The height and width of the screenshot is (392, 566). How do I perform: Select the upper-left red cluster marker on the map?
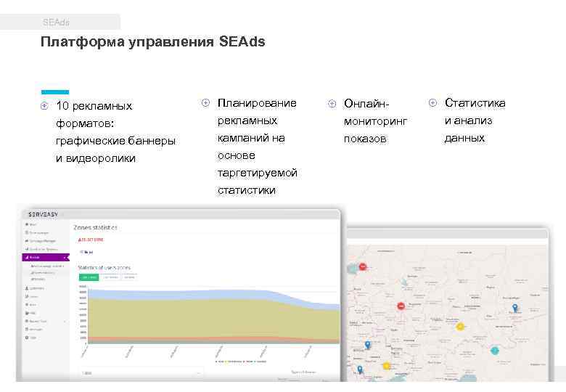click(363, 266)
